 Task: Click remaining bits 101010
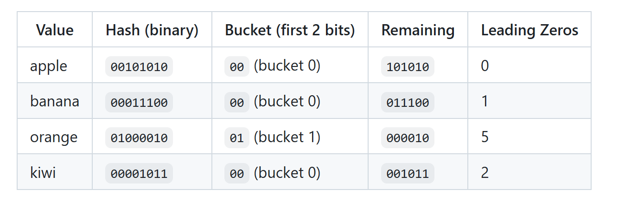tap(408, 66)
